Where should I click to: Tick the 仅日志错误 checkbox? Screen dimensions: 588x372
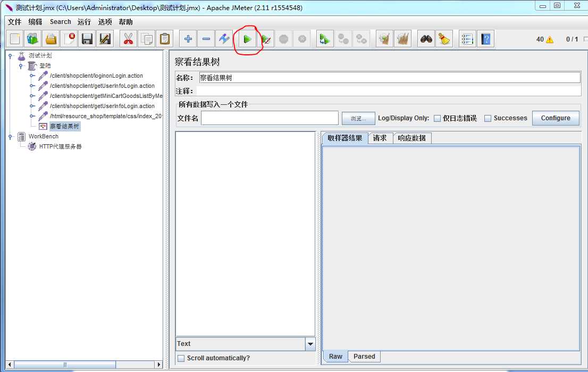point(437,118)
